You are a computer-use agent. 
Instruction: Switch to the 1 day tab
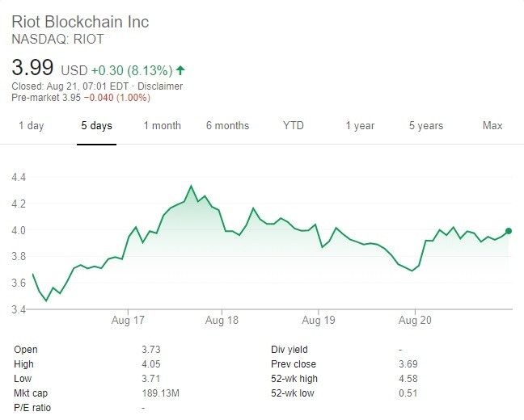pyautogui.click(x=31, y=126)
